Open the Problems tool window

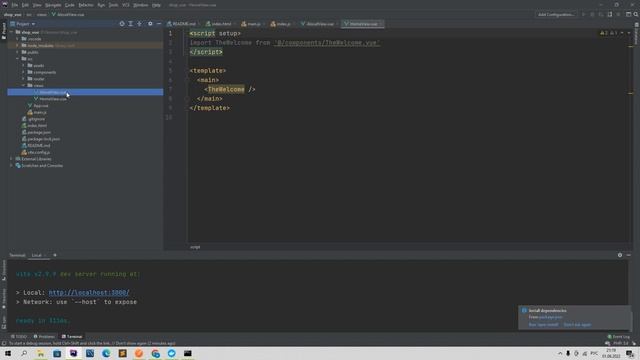point(44,337)
